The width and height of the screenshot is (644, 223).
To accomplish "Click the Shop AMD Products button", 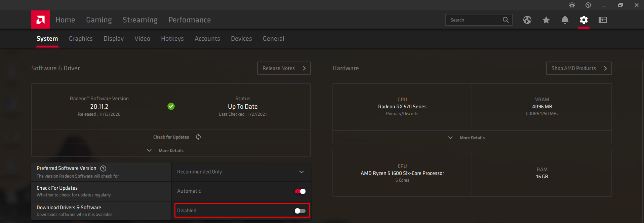I will (x=579, y=68).
